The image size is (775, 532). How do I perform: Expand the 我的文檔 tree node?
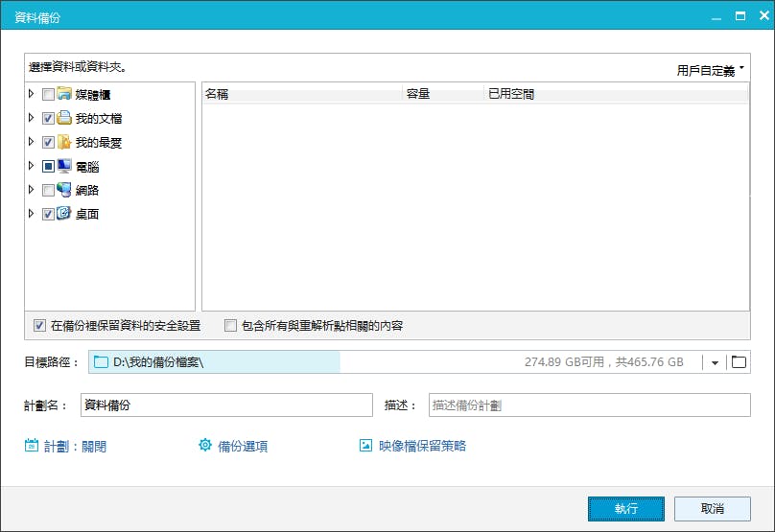click(31, 118)
